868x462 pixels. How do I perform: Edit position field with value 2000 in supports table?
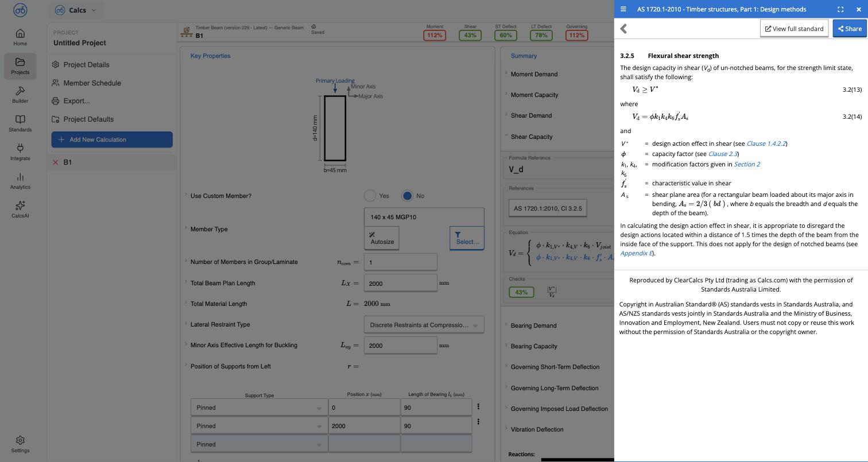click(x=364, y=426)
